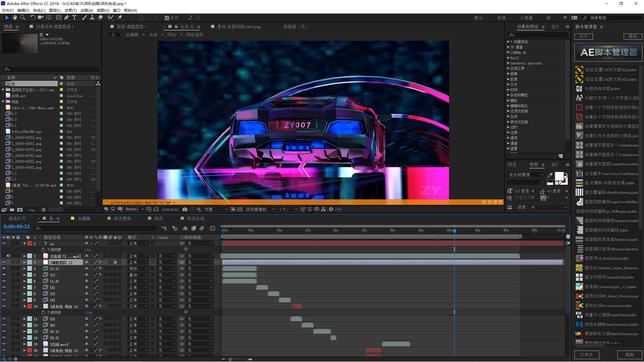The height and width of the screenshot is (362, 644).
Task: Select the Rotation tool
Action: tap(33, 17)
